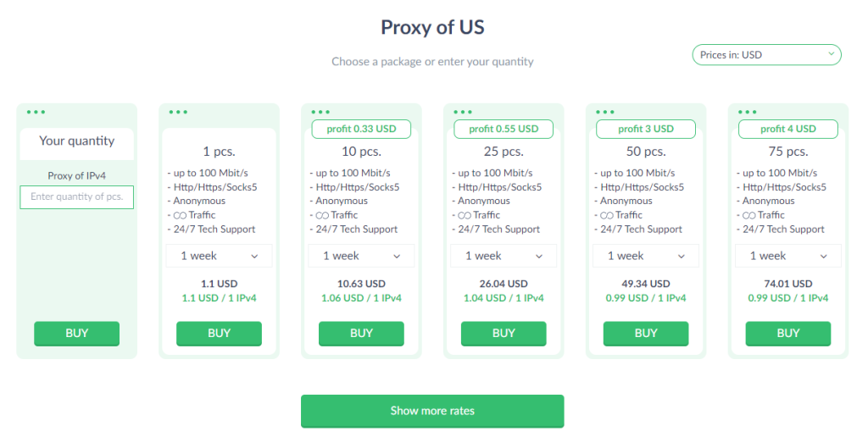Buy the 10 pcs. package
The image size is (868, 448).
click(x=361, y=334)
